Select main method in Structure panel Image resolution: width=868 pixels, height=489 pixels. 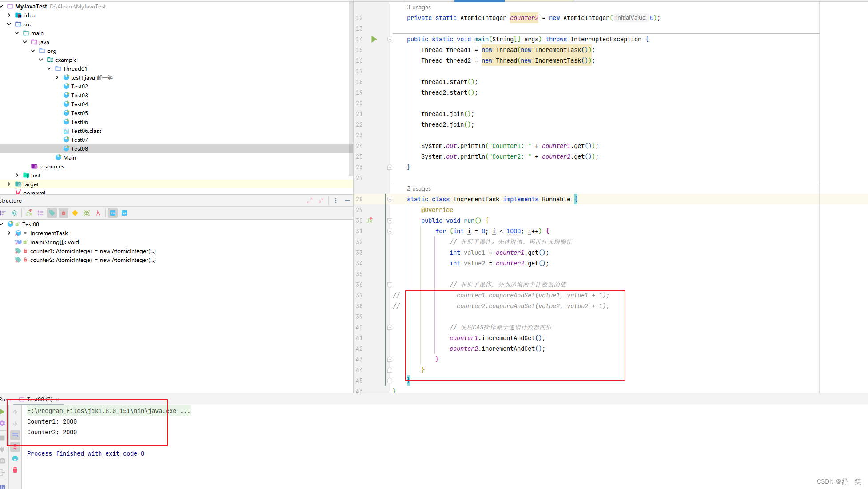54,241
